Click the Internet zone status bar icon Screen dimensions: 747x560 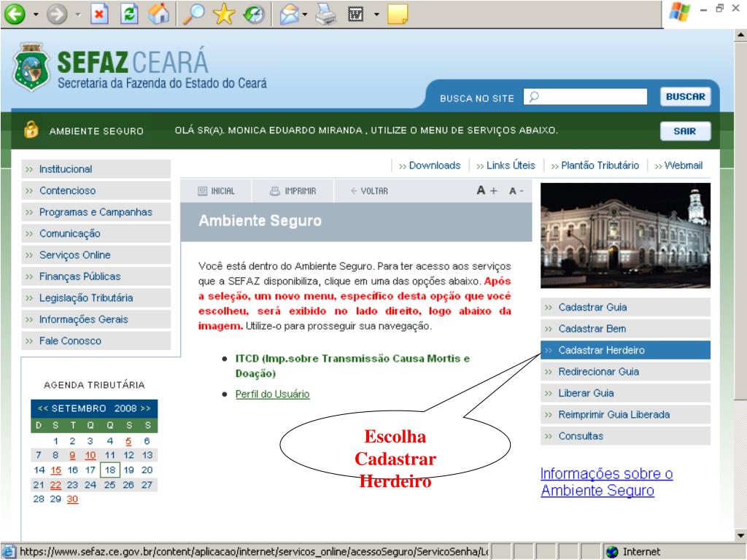pyautogui.click(x=612, y=552)
